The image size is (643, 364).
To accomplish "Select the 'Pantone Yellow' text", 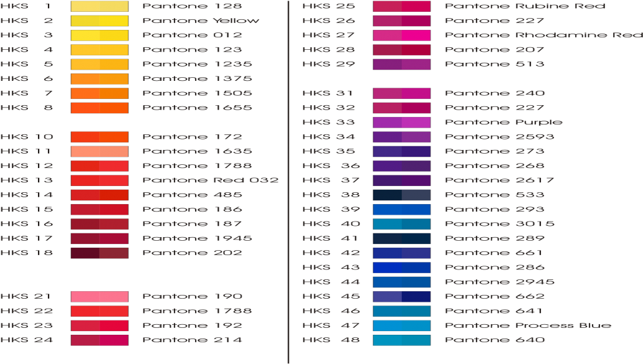I will point(201,21).
